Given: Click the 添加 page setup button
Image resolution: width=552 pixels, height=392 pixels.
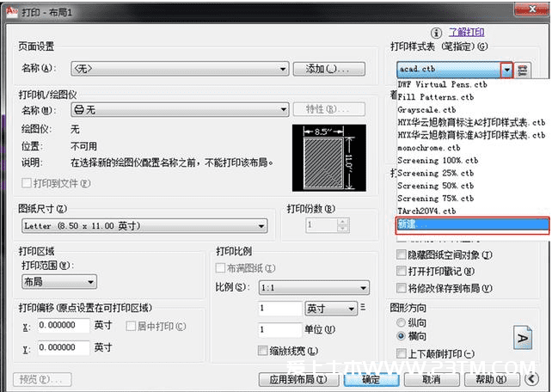Looking at the screenshot, I should pos(328,69).
